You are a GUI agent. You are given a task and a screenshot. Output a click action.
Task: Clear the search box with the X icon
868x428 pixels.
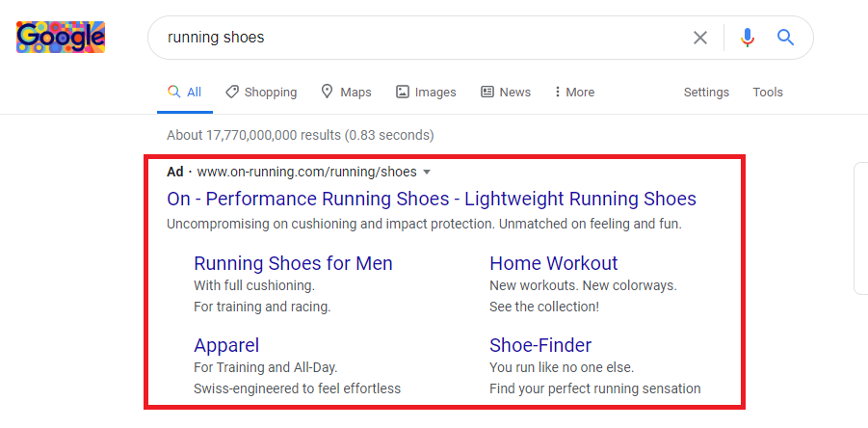coord(700,38)
